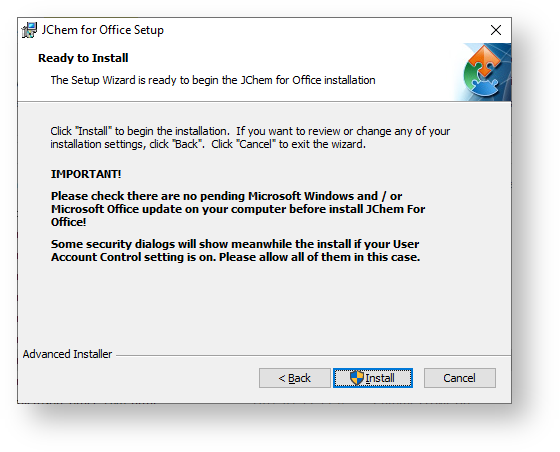Click the Advanced Installer label
Screen dimensions: 560x452
68,354
